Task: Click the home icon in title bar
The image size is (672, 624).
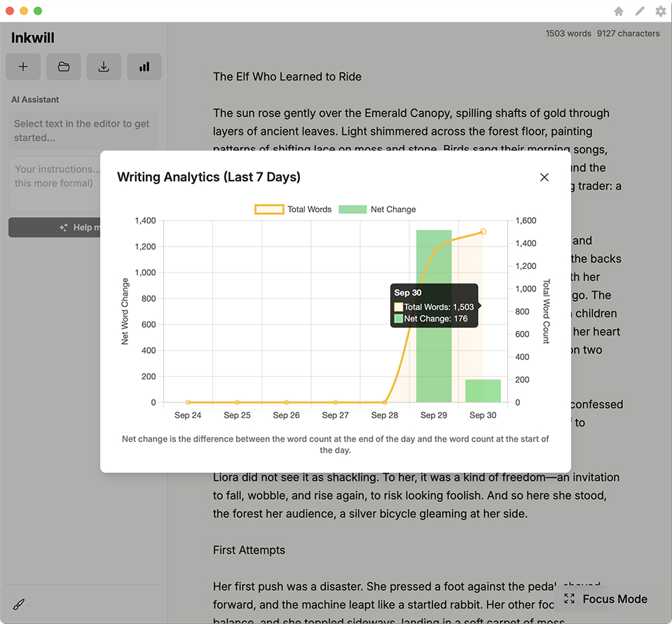Action: (619, 11)
